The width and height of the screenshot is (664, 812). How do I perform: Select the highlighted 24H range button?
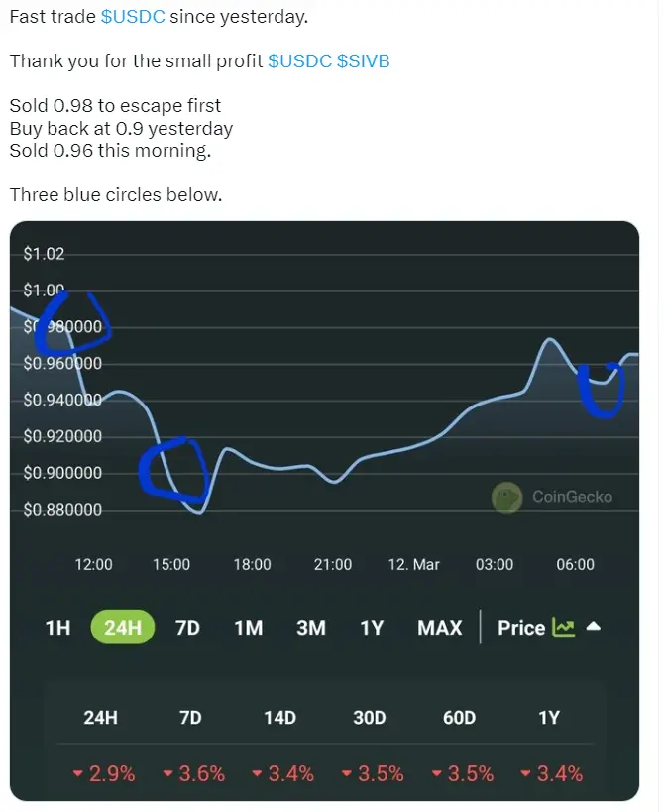click(x=123, y=628)
